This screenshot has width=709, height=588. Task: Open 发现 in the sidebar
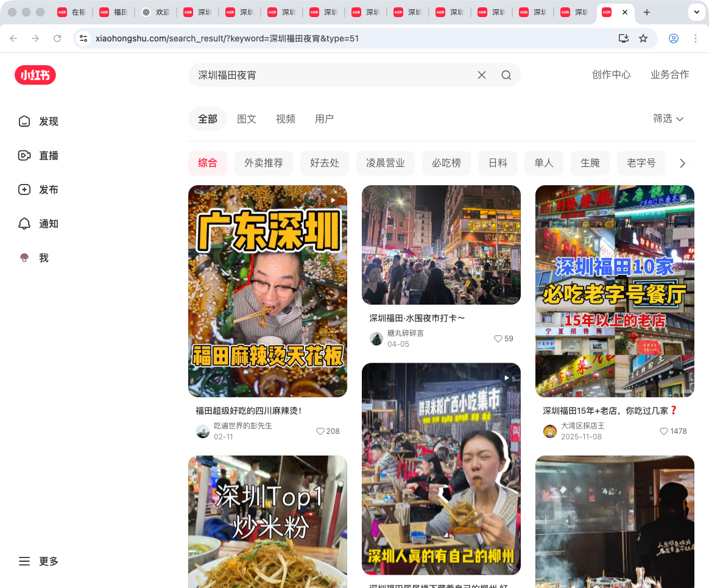point(39,121)
